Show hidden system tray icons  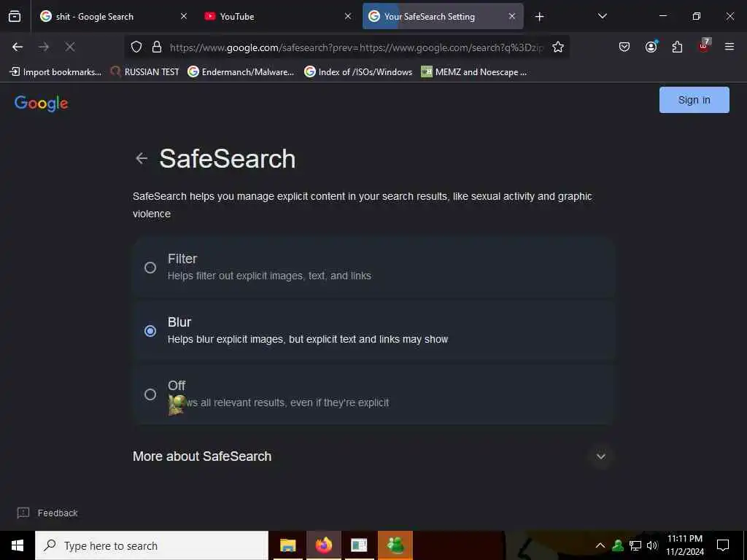coord(600,545)
